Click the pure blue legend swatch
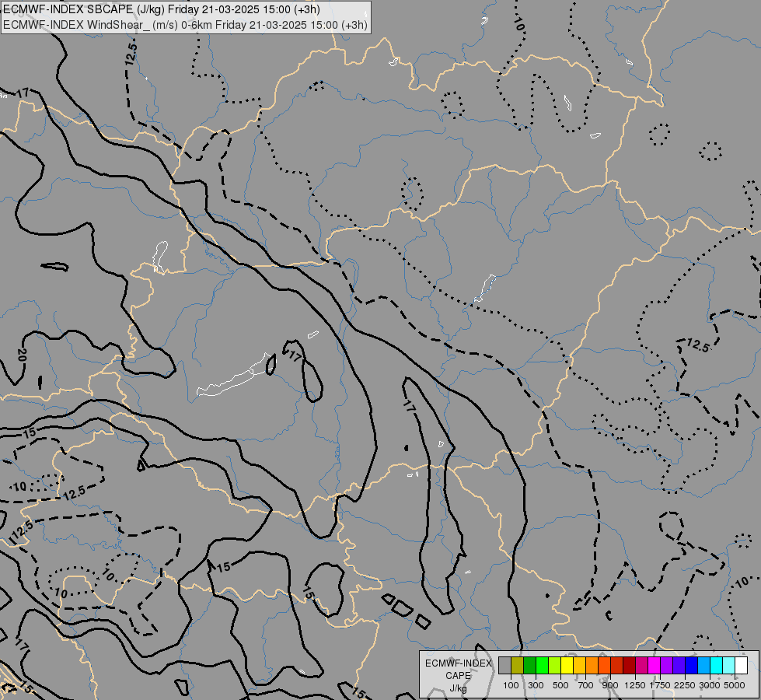 [x=692, y=666]
